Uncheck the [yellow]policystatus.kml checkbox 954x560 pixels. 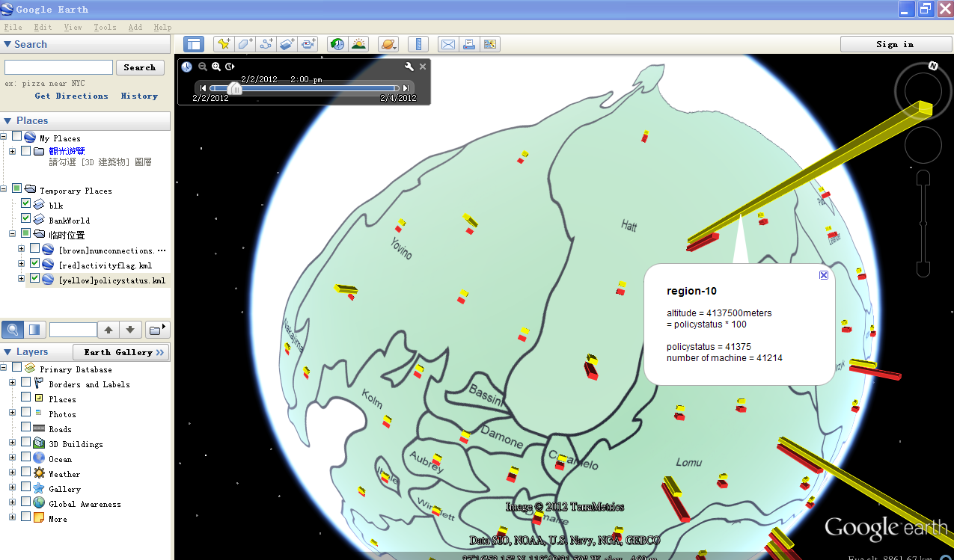click(x=34, y=278)
